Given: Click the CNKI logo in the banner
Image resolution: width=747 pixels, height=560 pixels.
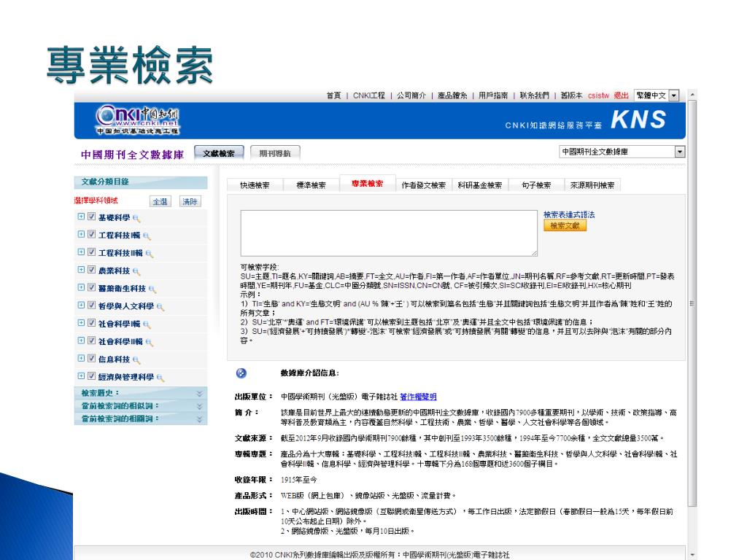Looking at the screenshot, I should pos(137,120).
